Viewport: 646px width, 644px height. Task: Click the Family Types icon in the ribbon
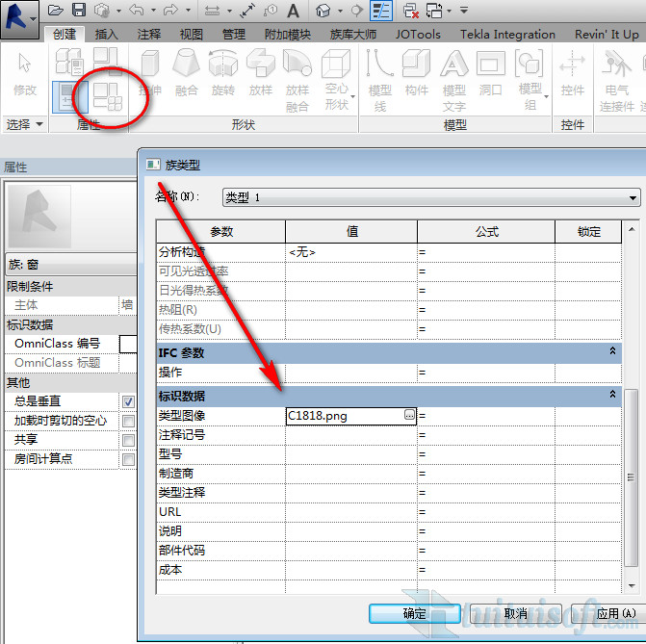tap(107, 96)
